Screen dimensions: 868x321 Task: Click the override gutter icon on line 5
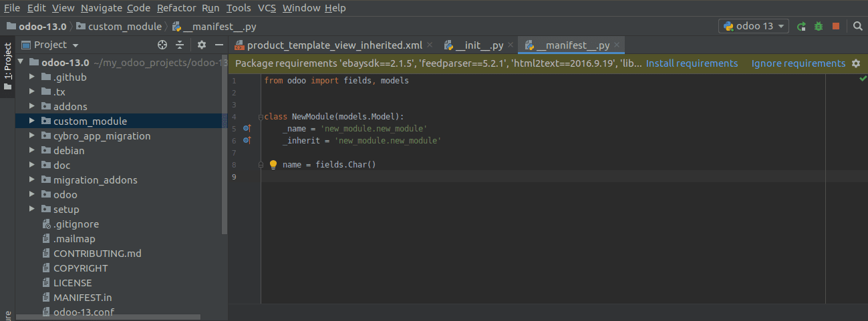[x=247, y=128]
